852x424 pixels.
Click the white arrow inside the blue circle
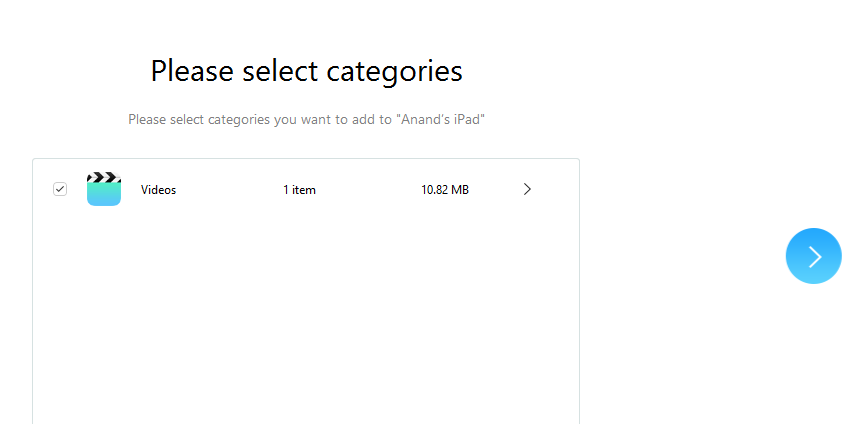tap(815, 257)
